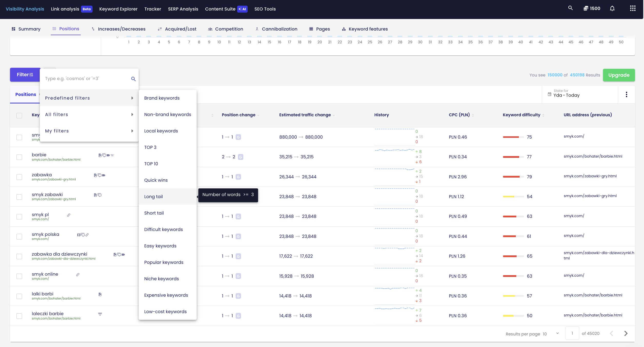
Task: Click the green Upgrade button
Action: click(x=619, y=75)
